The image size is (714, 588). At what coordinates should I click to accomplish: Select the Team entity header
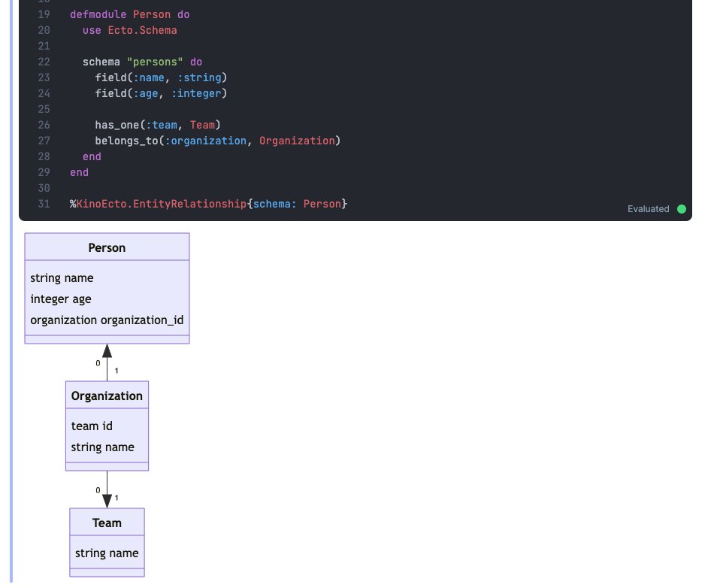[x=107, y=523]
